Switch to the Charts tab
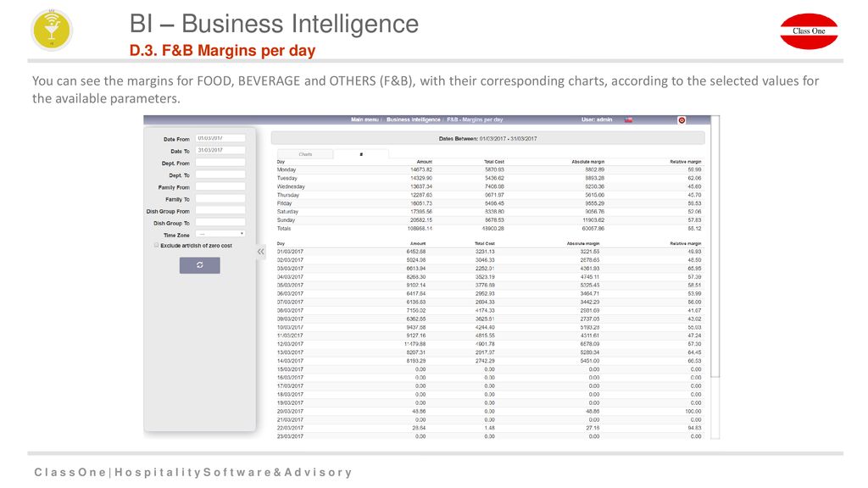Image resolution: width=868 pixels, height=488 pixels. coord(305,154)
